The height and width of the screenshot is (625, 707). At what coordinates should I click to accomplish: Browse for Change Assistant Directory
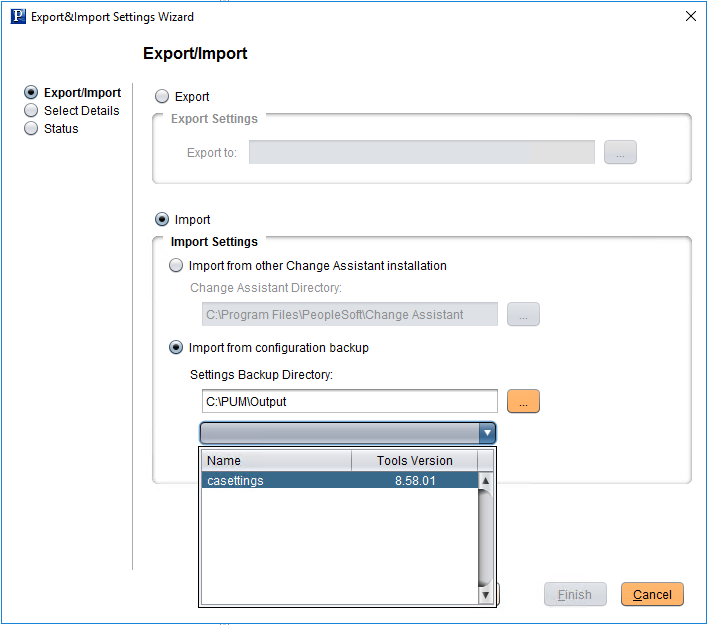point(523,314)
